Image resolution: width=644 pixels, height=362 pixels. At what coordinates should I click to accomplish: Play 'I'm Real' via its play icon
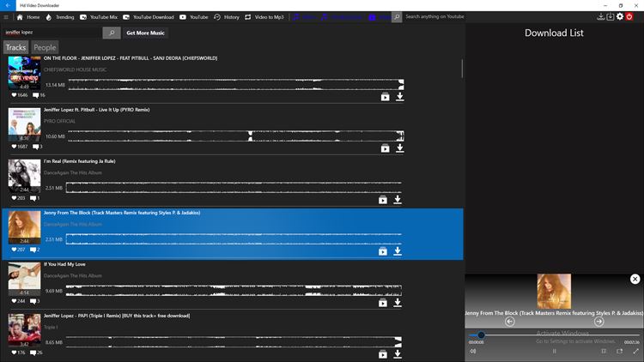(x=383, y=200)
